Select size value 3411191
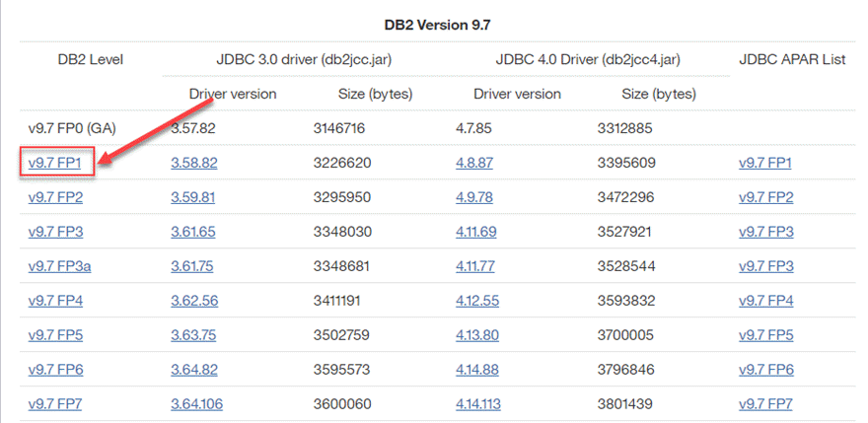 pyautogui.click(x=336, y=301)
